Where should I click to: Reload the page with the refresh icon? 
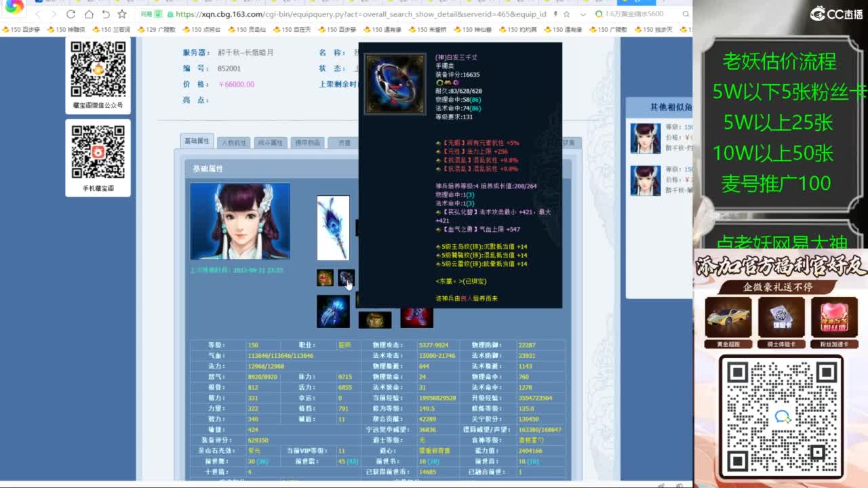pos(71,14)
